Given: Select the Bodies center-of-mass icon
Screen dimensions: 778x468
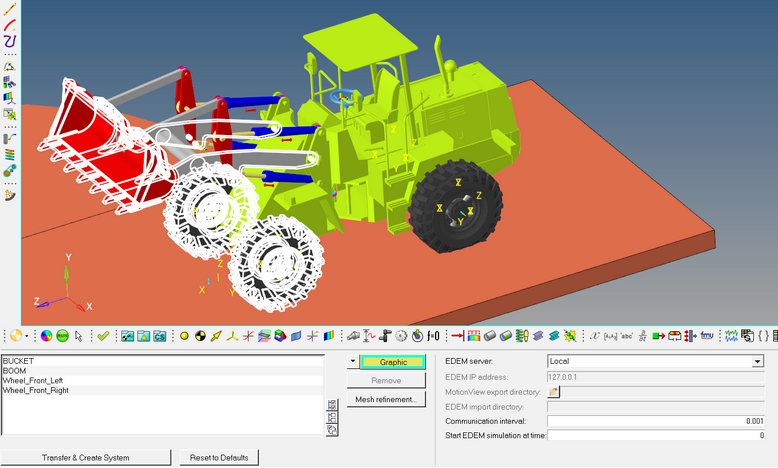Looking at the screenshot, I should click(x=200, y=336).
